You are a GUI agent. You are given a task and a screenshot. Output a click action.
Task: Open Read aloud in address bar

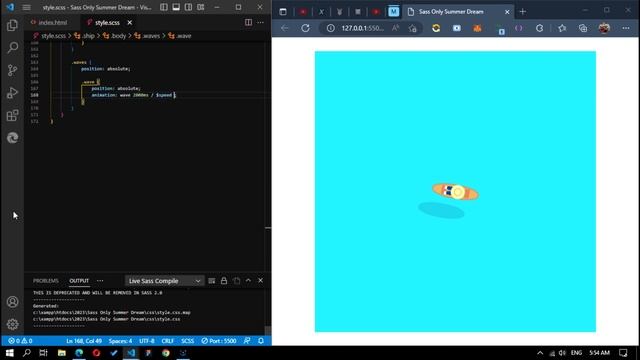click(395, 28)
